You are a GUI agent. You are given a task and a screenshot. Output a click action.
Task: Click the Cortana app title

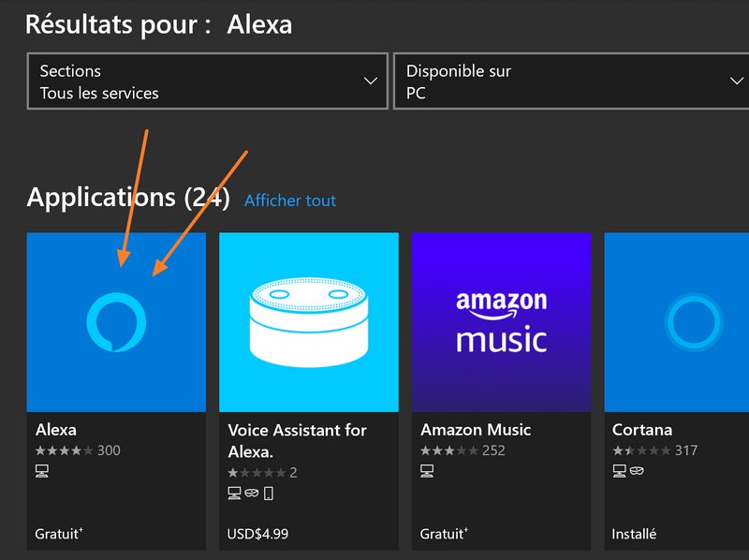pos(642,430)
